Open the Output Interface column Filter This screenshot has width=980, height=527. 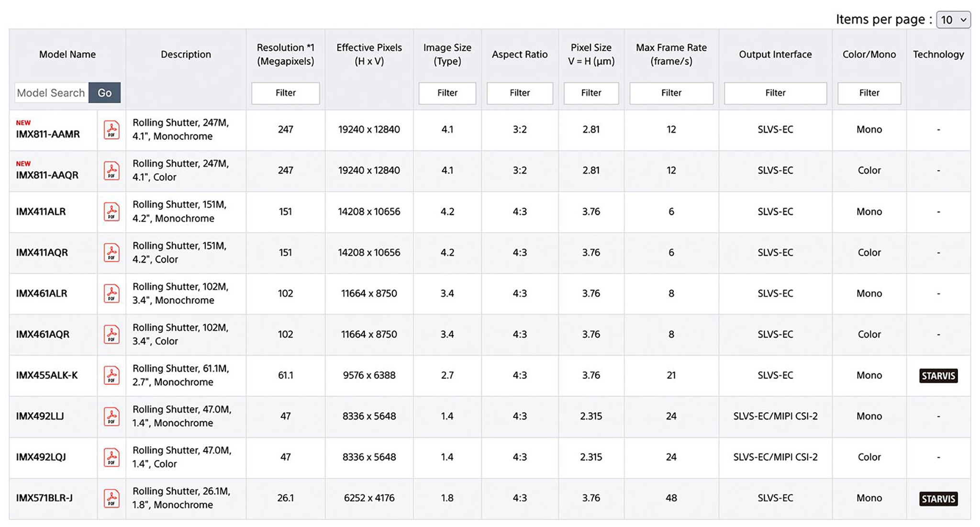click(x=775, y=93)
